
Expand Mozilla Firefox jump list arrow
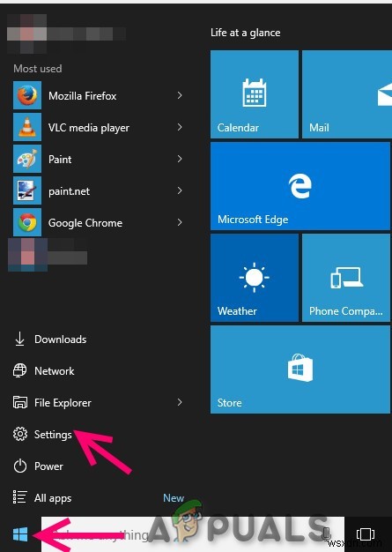180,95
